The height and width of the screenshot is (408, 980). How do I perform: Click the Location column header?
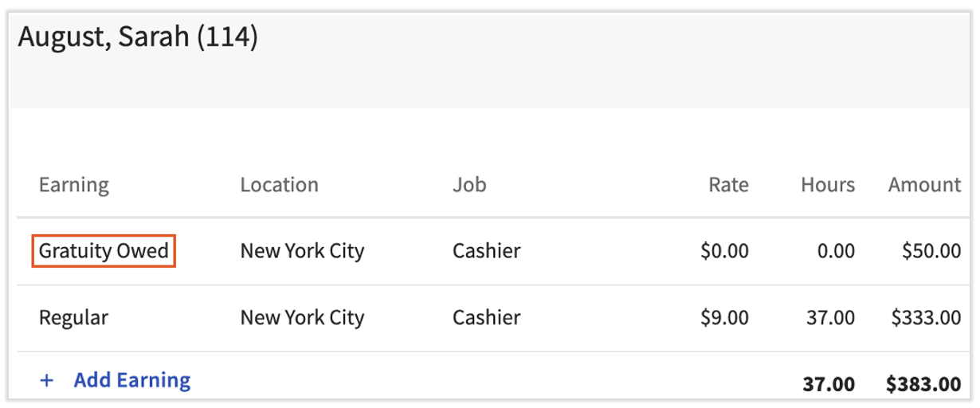(x=279, y=186)
